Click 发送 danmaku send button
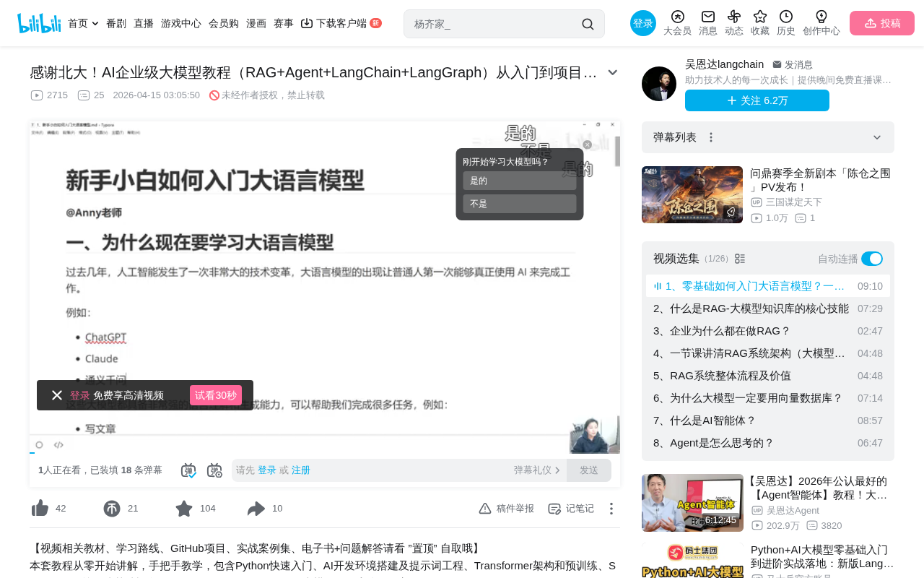Viewport: 924px width, 578px height. click(589, 470)
